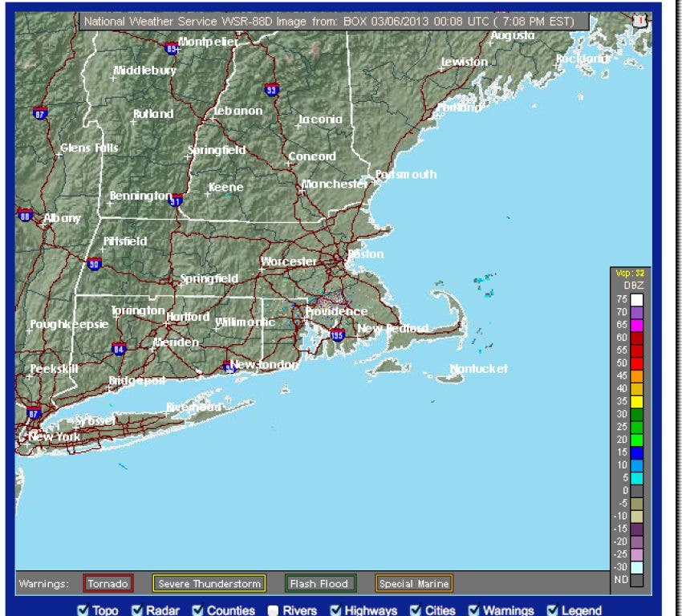Click the I-84 shield near Meriden

[x=119, y=348]
